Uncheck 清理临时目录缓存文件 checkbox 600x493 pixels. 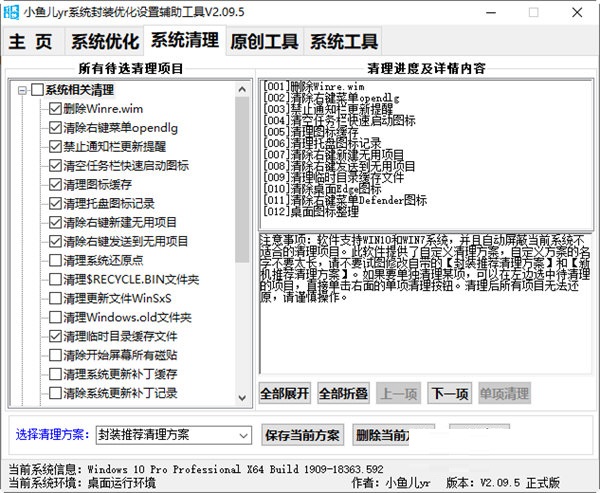[55, 336]
